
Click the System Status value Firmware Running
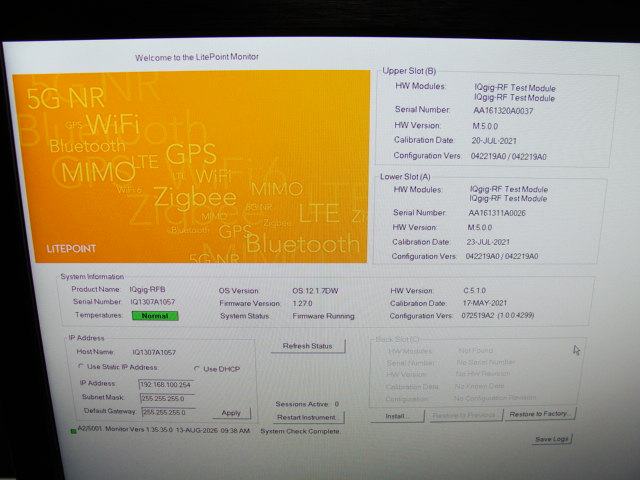323,316
